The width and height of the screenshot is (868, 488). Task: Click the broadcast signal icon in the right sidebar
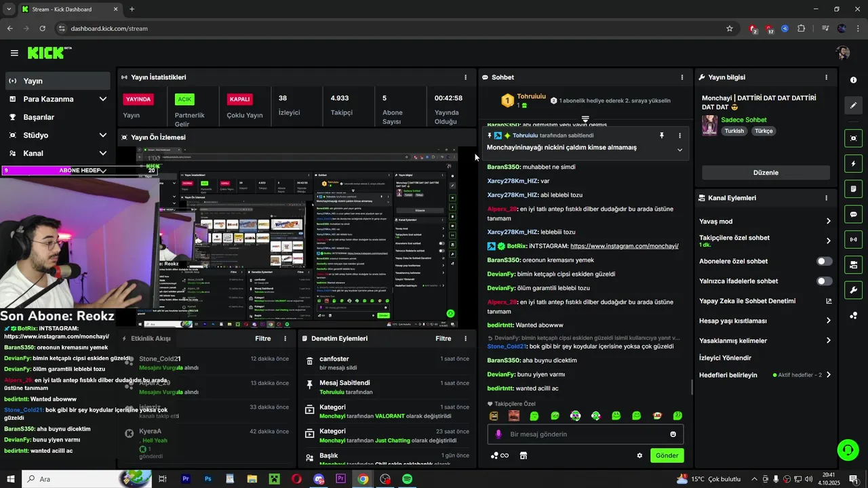[x=853, y=239]
